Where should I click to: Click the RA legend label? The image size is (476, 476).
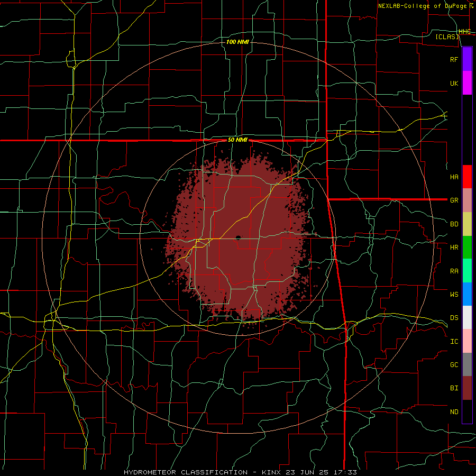454,271
